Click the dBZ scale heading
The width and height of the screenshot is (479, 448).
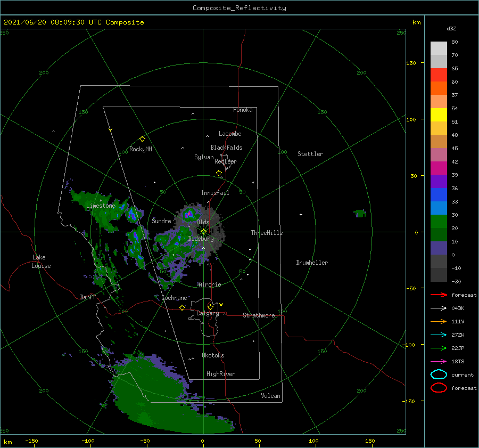coord(451,29)
